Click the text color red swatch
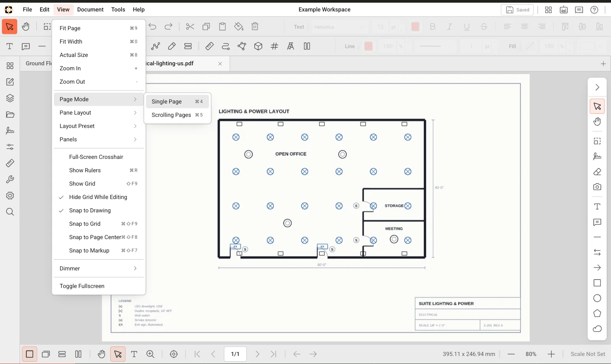 point(415,27)
